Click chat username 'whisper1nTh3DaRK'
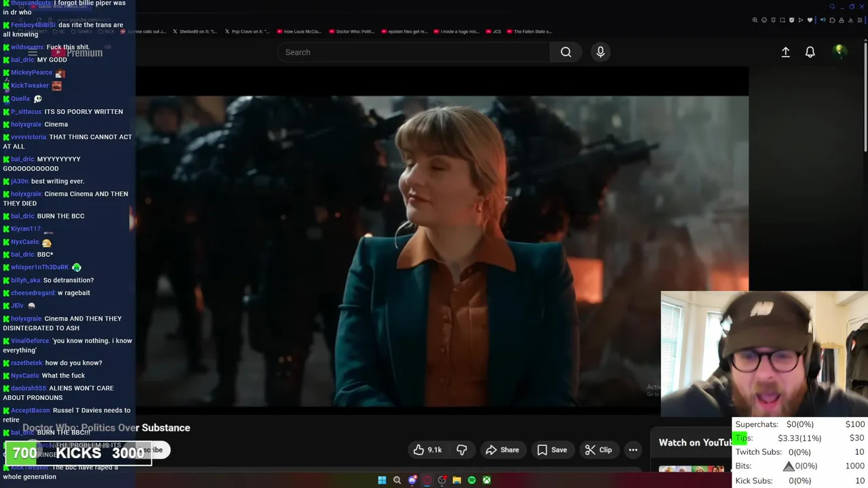 click(40, 267)
